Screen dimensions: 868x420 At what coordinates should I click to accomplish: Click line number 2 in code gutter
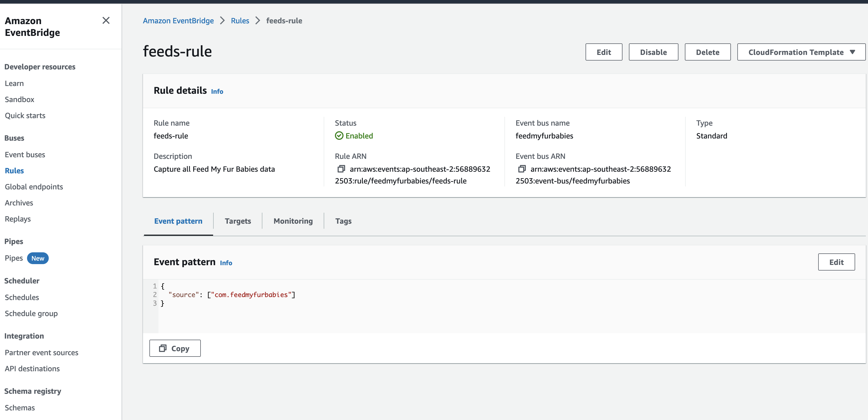point(155,295)
